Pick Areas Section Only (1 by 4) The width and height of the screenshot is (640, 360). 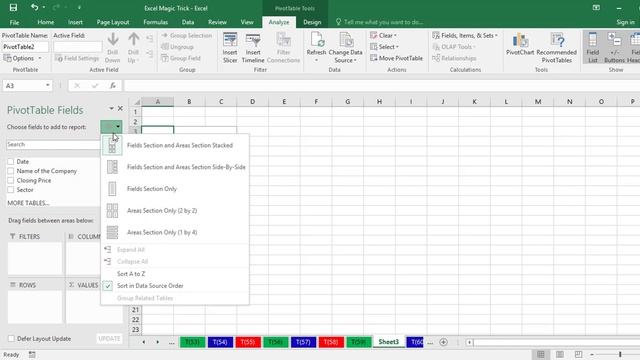click(175, 232)
